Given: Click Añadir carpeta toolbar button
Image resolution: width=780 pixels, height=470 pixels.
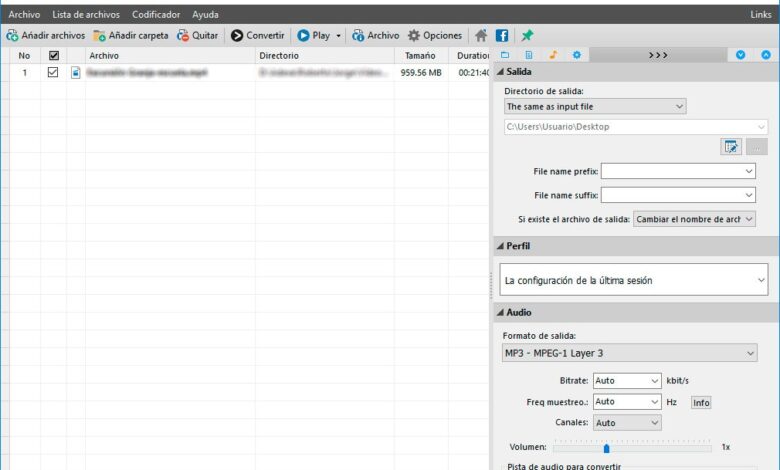Looking at the screenshot, I should pyautogui.click(x=131, y=35).
